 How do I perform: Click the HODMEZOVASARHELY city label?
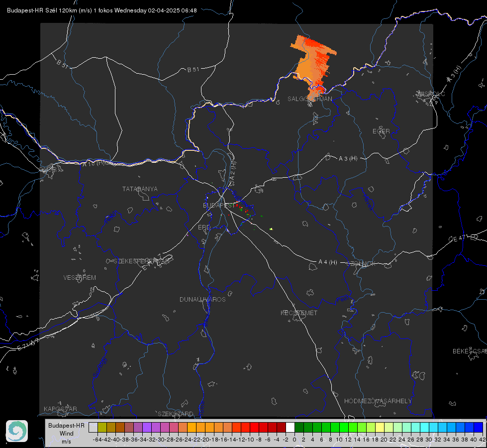pos(378,401)
